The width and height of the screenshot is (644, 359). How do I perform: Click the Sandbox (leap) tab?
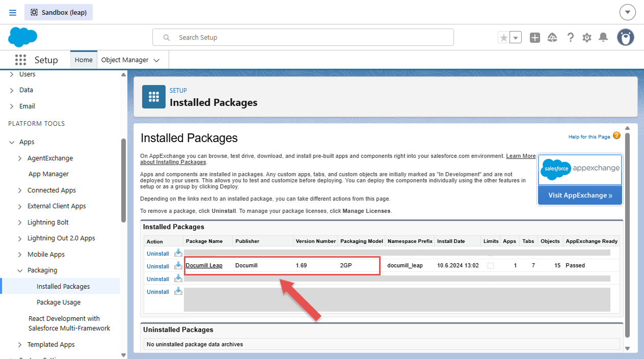pyautogui.click(x=59, y=12)
